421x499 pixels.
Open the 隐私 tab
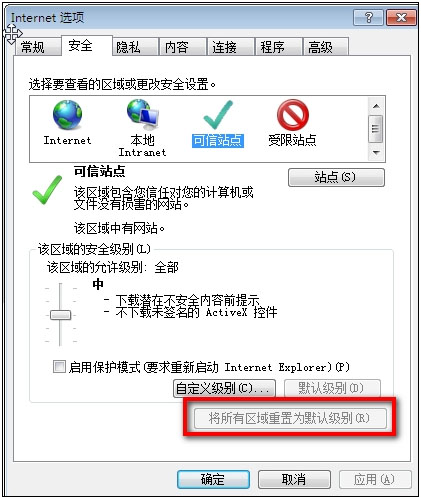128,47
